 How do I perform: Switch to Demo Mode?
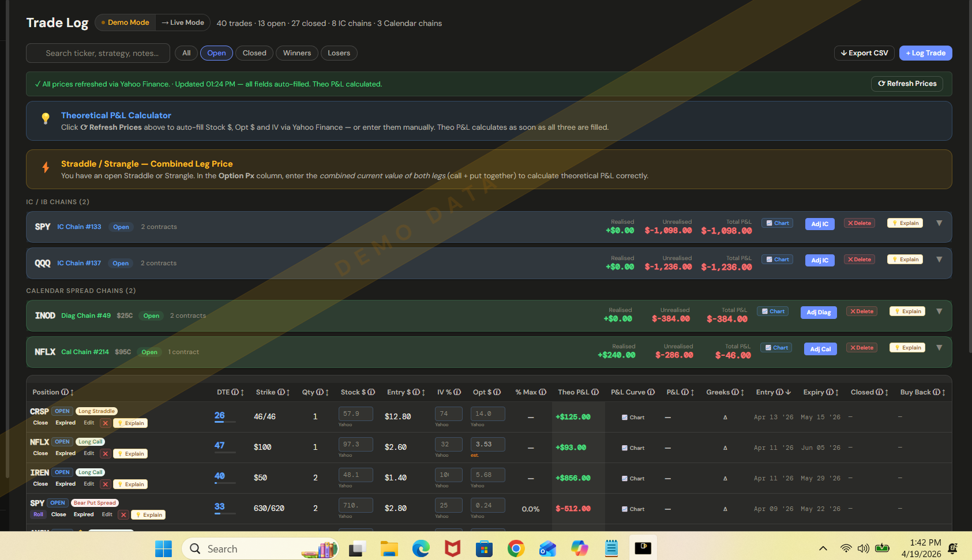pyautogui.click(x=125, y=22)
